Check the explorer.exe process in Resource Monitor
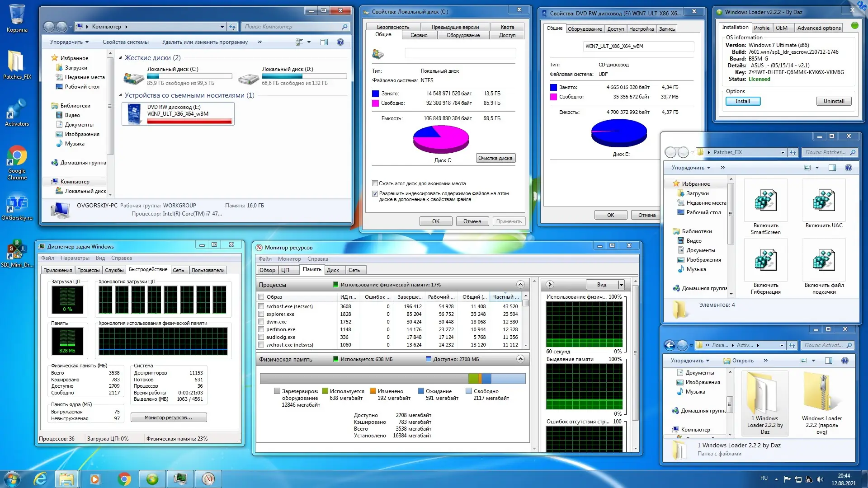This screenshot has width=868, height=488. (261, 314)
